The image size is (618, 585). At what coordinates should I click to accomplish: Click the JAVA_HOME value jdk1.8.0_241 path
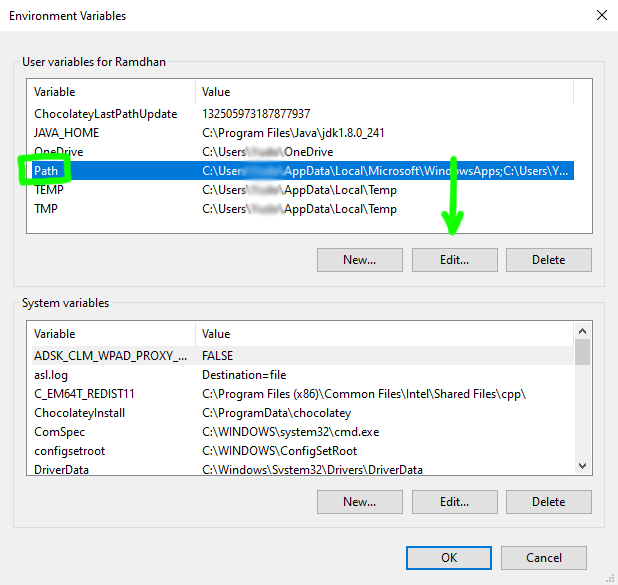pos(293,133)
